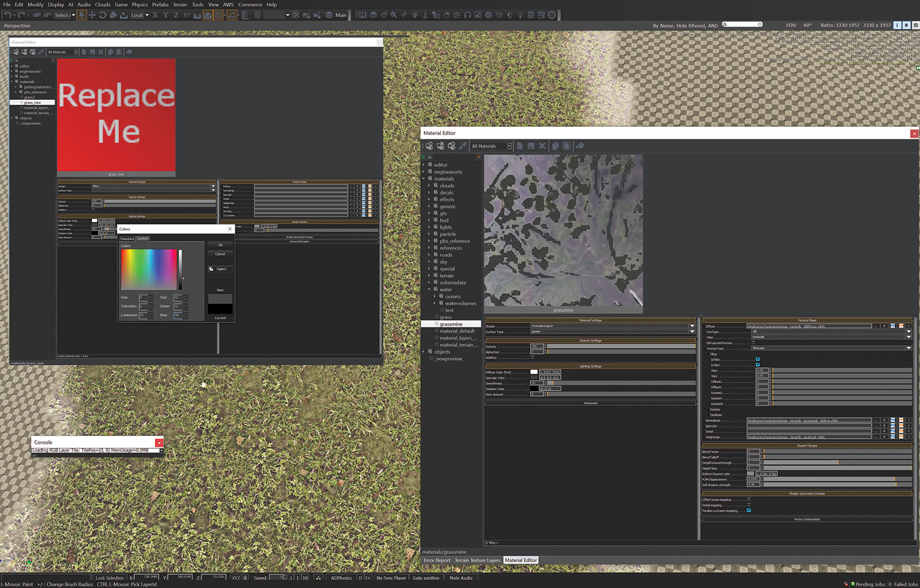Click the Diffuse texture path field

pyautogui.click(x=809, y=326)
